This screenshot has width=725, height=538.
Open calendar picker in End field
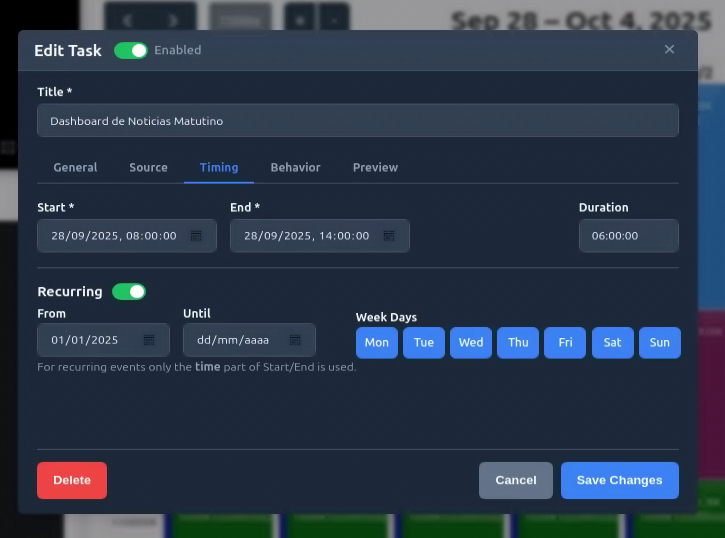(389, 236)
